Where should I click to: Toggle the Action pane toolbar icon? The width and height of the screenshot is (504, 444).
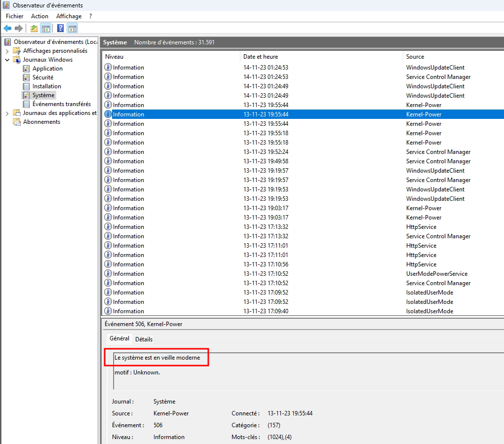tap(72, 28)
